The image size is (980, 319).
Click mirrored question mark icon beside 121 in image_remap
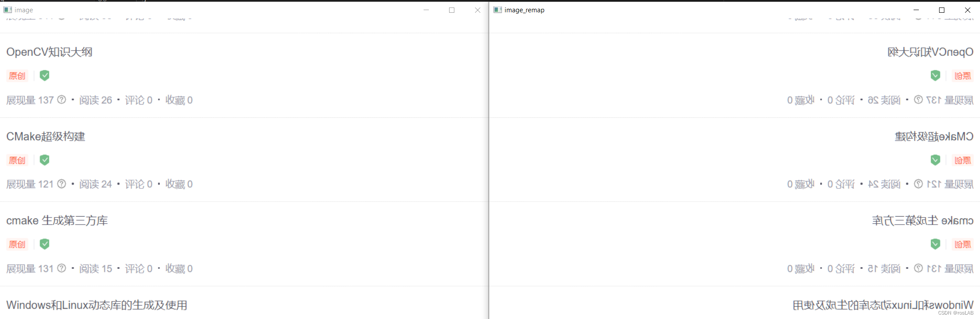(918, 184)
